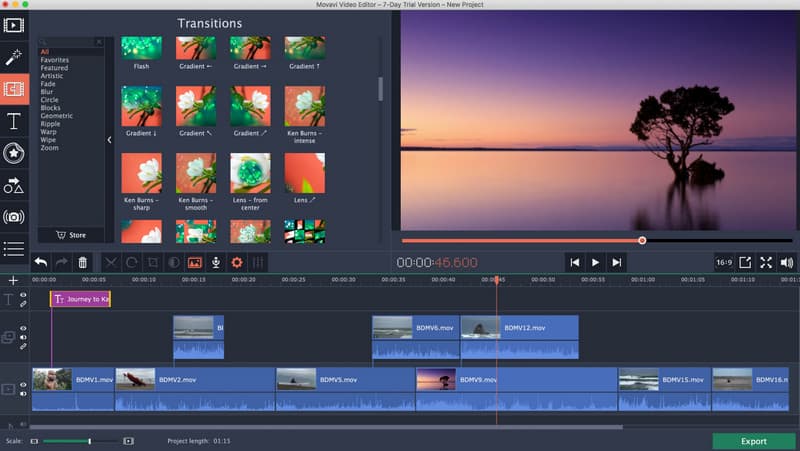
Task: Toggle main video track visibility eye
Action: 23,385
